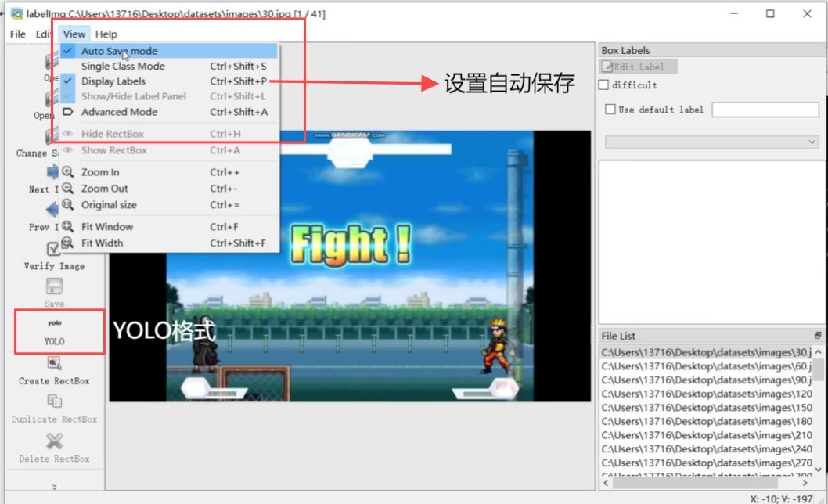Open the Help menu
This screenshot has height=504, width=828.
click(106, 34)
